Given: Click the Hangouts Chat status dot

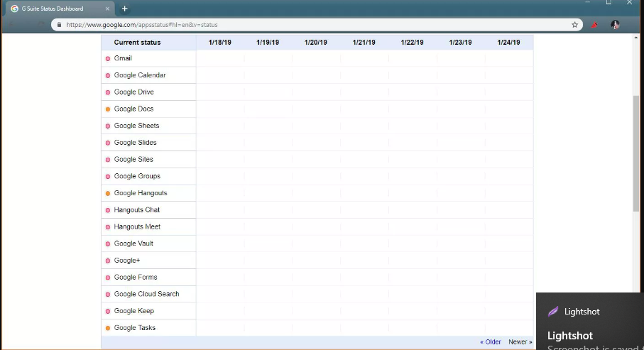Looking at the screenshot, I should (x=108, y=210).
